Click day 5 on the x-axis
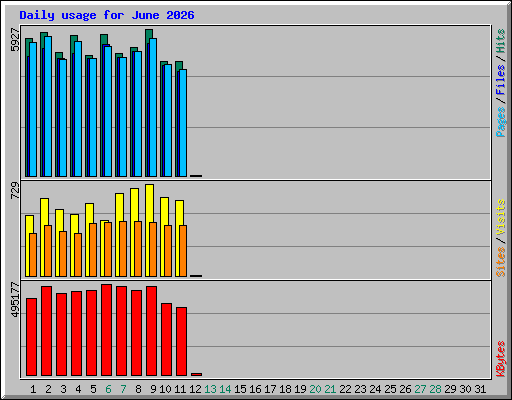This screenshot has width=512, height=400. (93, 389)
